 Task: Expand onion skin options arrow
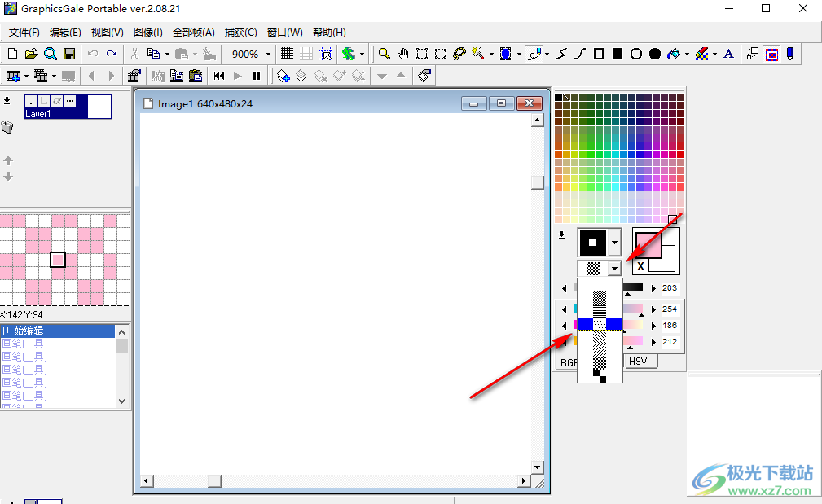[362, 54]
